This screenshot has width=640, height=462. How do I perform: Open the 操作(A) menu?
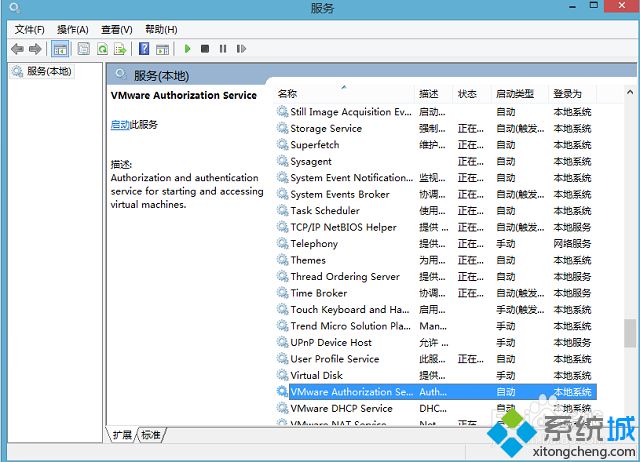tap(73, 30)
